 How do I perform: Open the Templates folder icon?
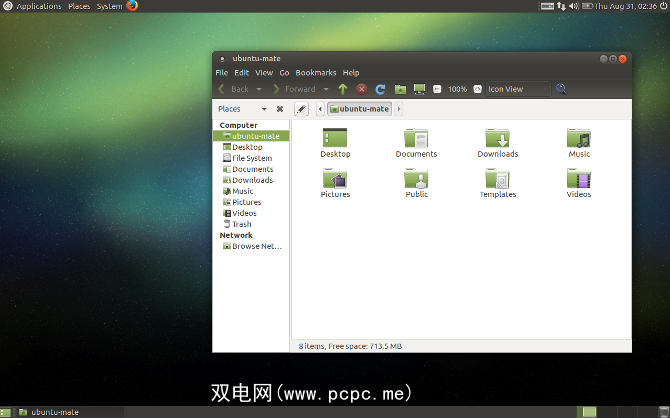click(498, 183)
